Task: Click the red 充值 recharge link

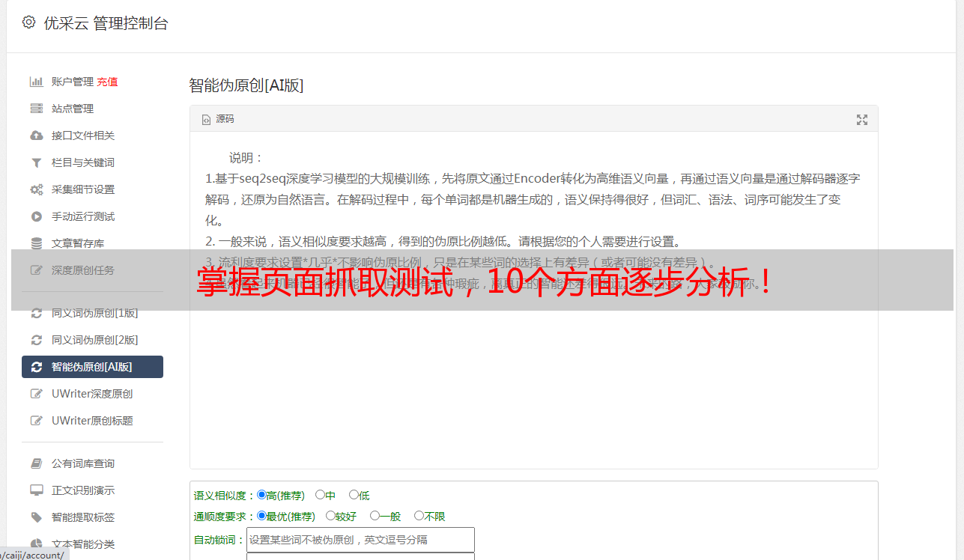Action: click(107, 82)
